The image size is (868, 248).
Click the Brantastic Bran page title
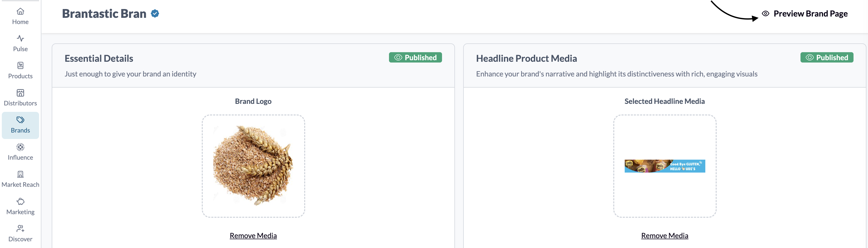pos(104,13)
